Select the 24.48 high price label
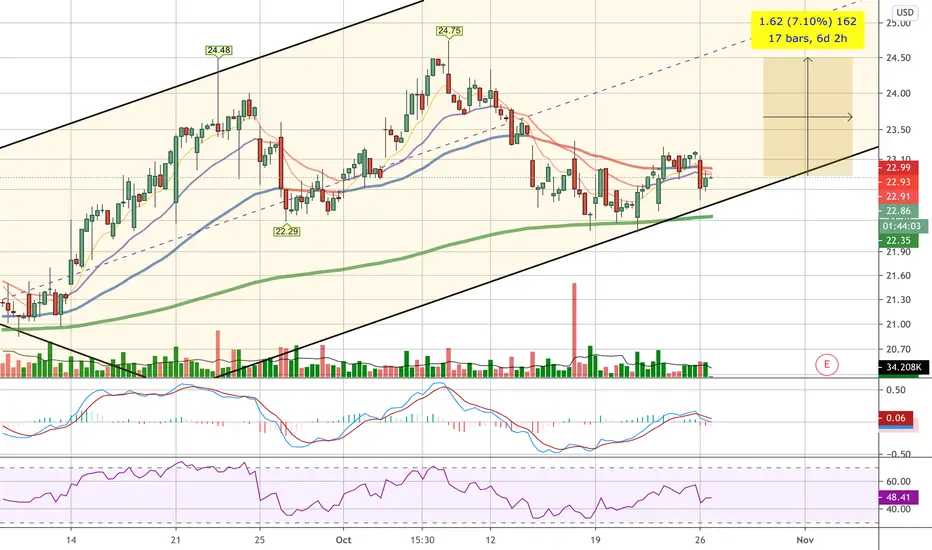 tap(219, 51)
